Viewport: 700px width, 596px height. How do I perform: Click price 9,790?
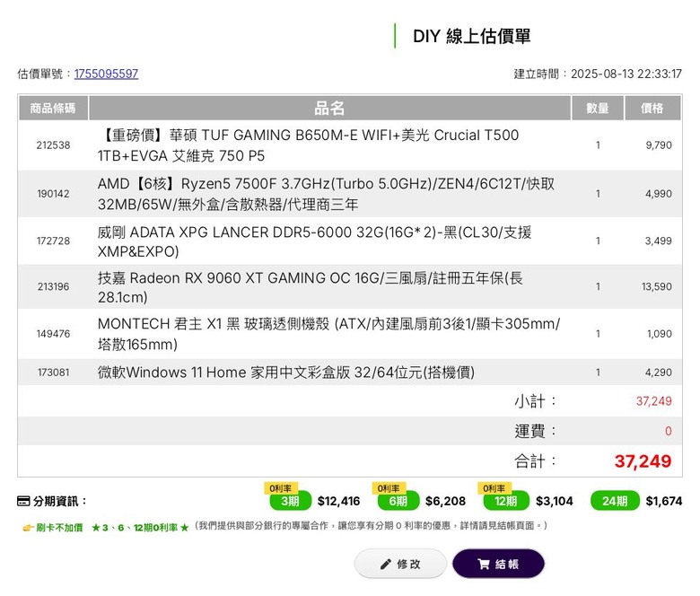click(x=659, y=145)
